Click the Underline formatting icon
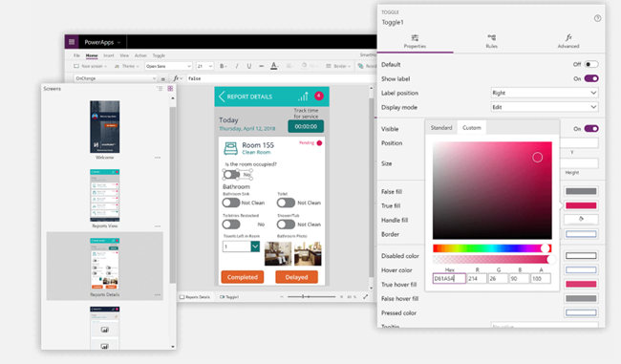This screenshot has width=621, height=364. click(249, 66)
